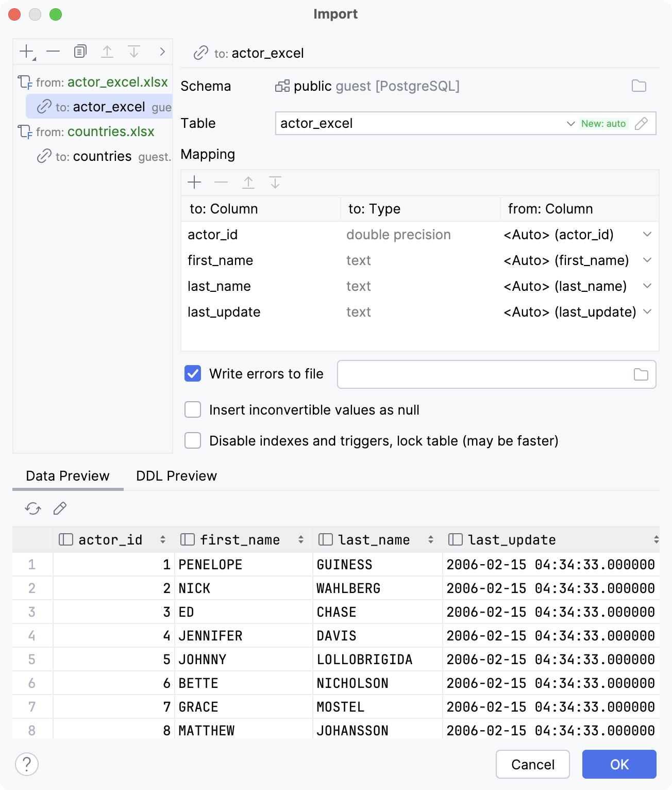672x790 pixels.
Task: Uncheck Write errors to file
Action: pyautogui.click(x=192, y=374)
